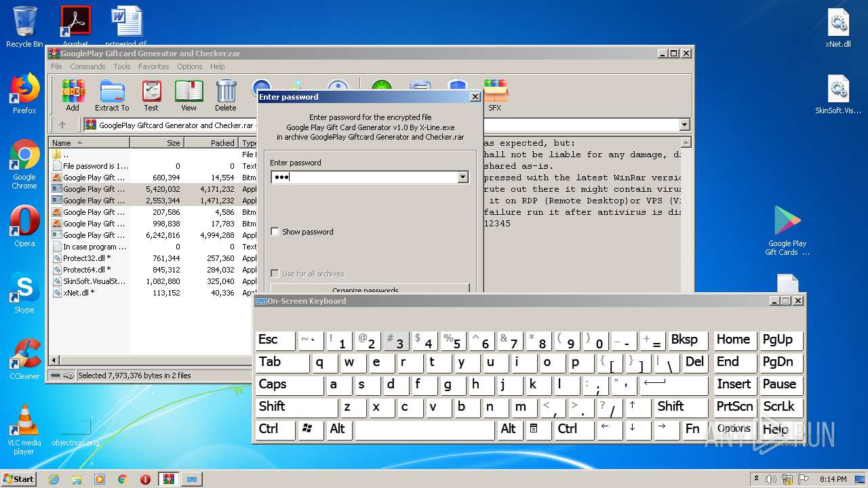Open Recycle Bin desktop icon
Image resolution: width=868 pixels, height=488 pixels.
(x=24, y=27)
